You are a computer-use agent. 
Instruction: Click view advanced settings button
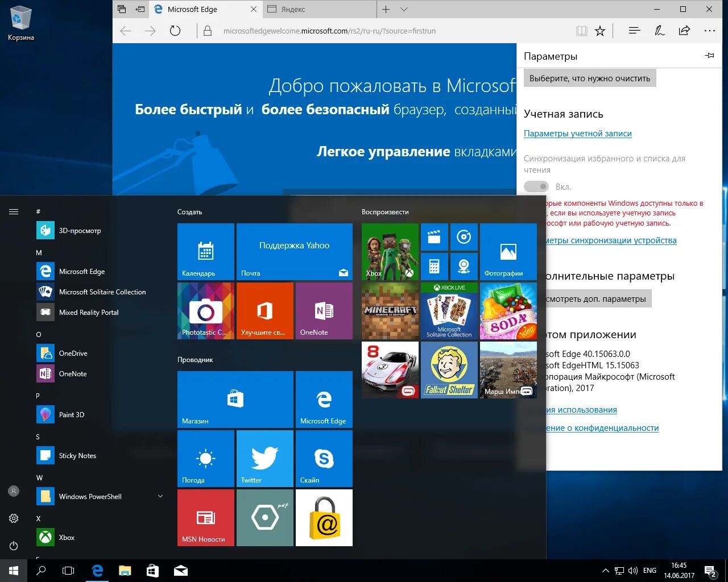point(598,299)
